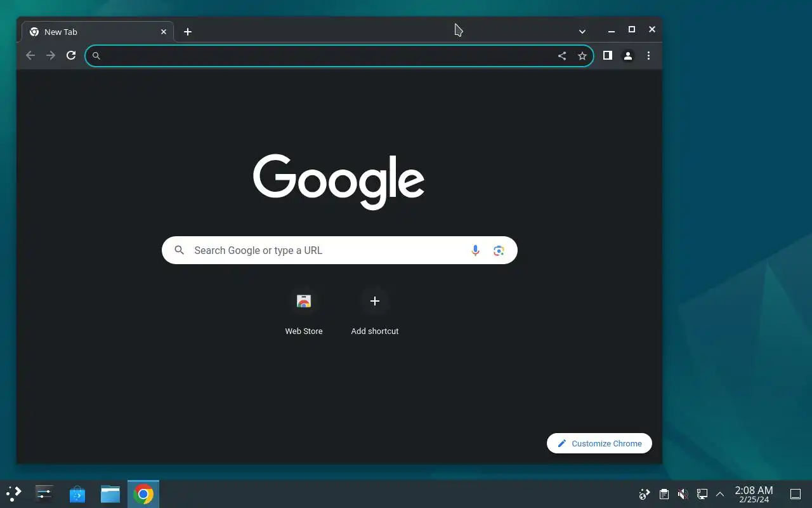
Task: Select Chrome in the taskbar
Action: (x=143, y=493)
